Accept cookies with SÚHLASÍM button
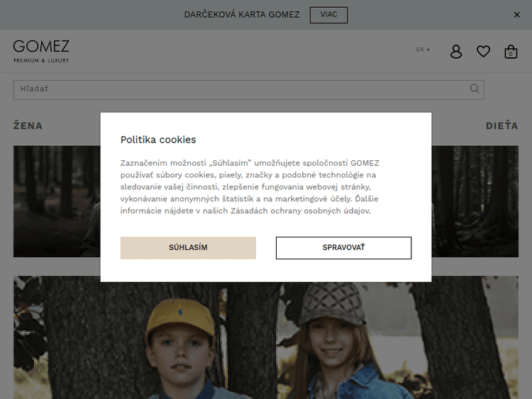This screenshot has height=399, width=532. (x=188, y=248)
